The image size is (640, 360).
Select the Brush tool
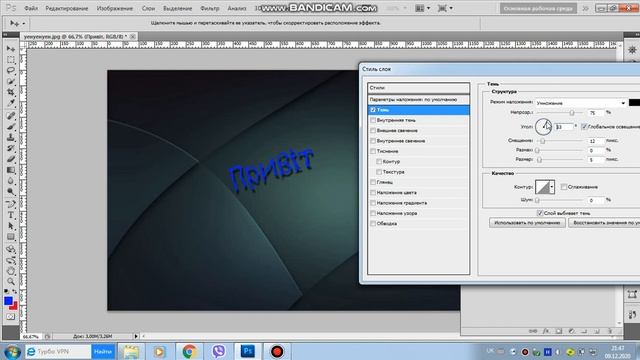point(11,127)
